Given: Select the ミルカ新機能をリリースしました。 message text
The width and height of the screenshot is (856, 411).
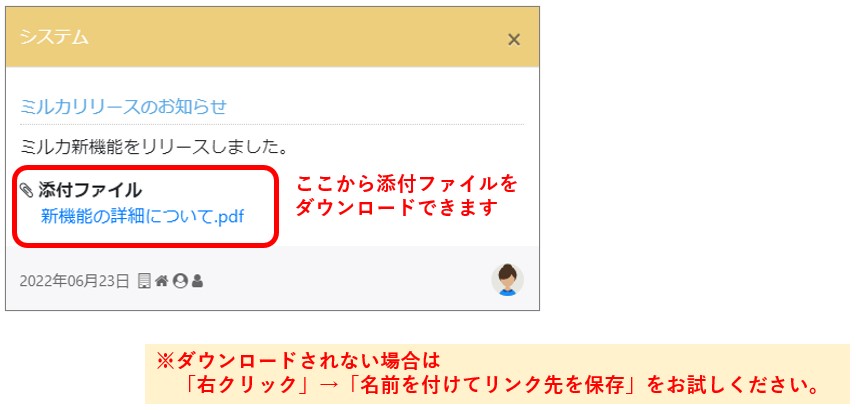Looking at the screenshot, I should 154,146.
